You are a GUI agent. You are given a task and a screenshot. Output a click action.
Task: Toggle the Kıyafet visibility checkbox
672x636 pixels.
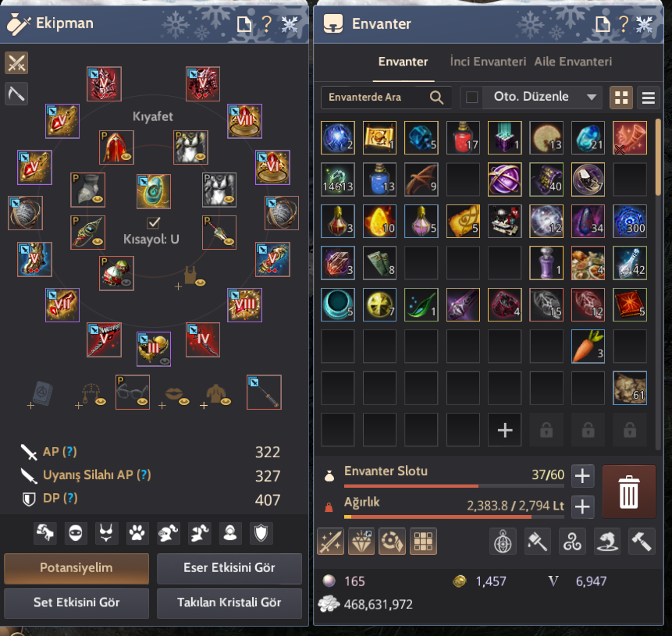coord(153,223)
